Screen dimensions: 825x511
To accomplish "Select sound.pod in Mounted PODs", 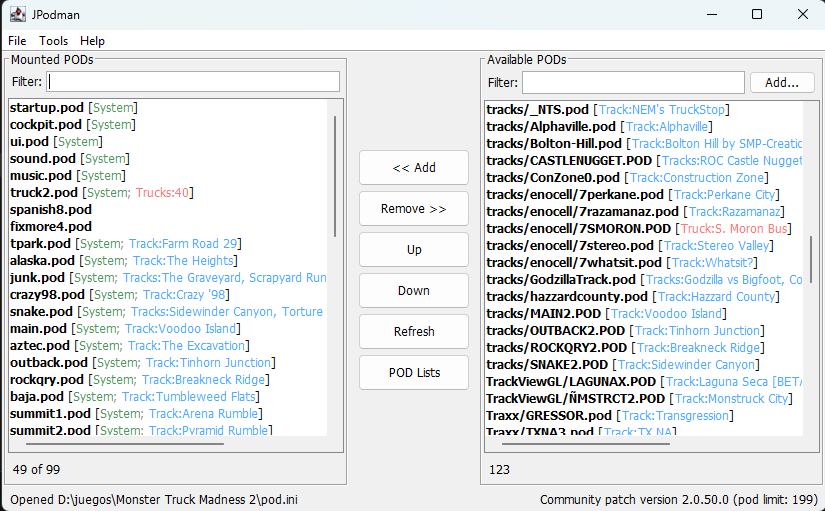I will pos(168,158).
